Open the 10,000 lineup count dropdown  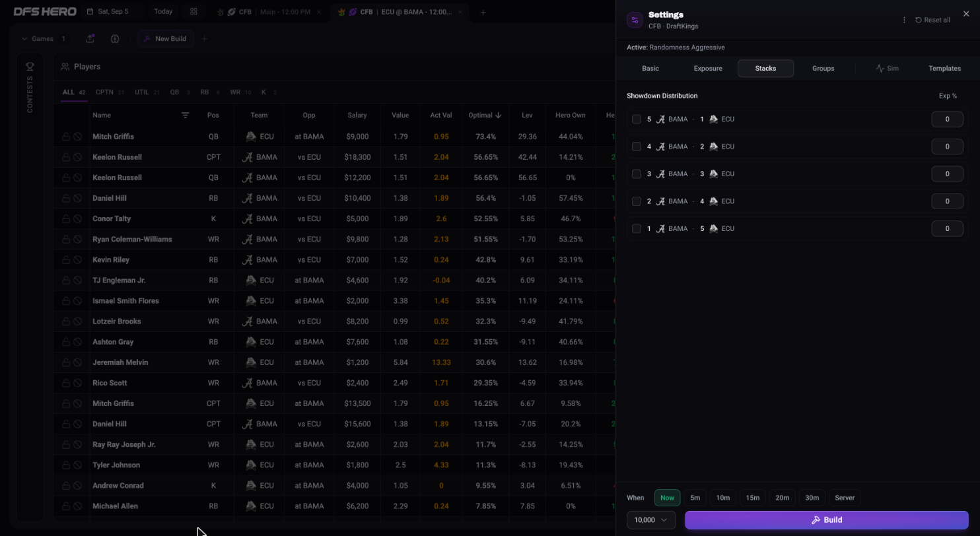(x=651, y=520)
